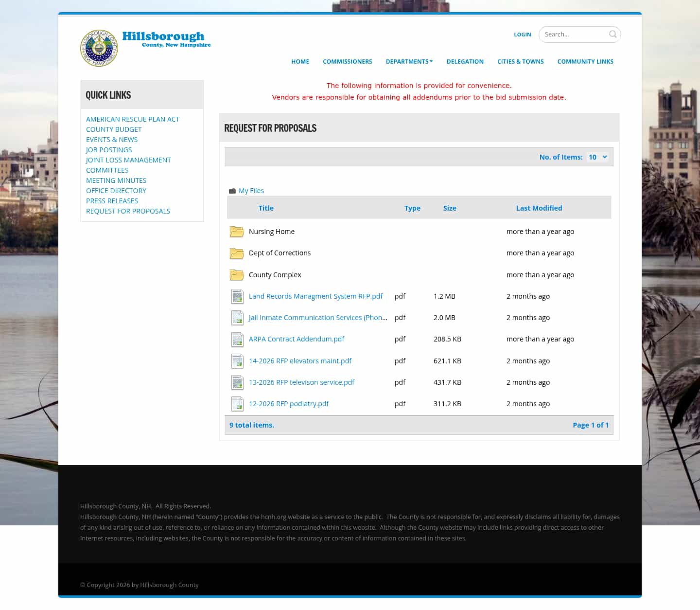Select 10 from items-per-page selector
This screenshot has height=610, width=700.
pyautogui.click(x=593, y=157)
